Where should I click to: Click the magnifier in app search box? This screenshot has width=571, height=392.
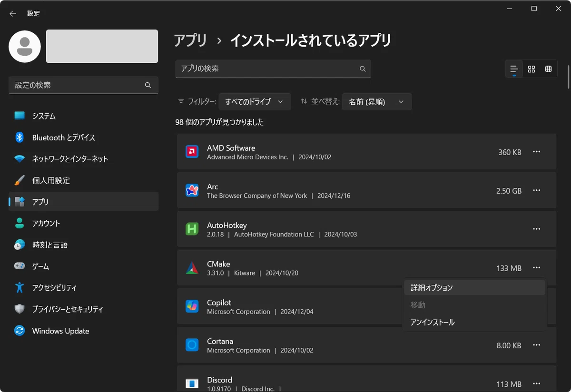[363, 69]
